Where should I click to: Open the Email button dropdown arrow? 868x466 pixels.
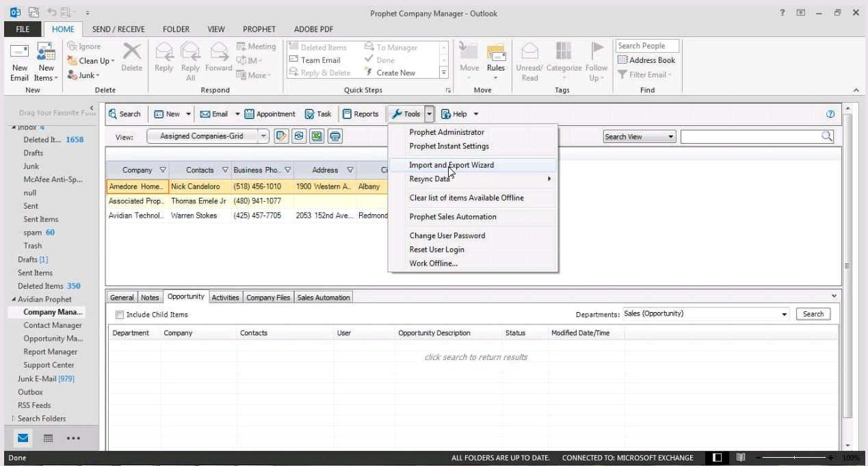point(237,114)
